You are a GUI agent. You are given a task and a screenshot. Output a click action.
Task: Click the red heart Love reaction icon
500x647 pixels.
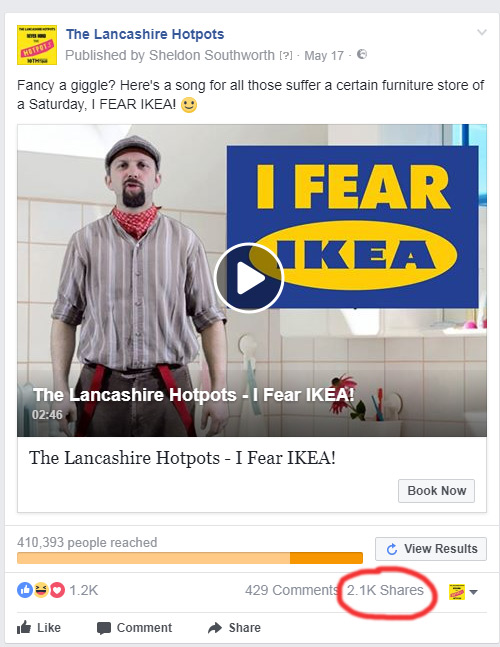coord(57,590)
